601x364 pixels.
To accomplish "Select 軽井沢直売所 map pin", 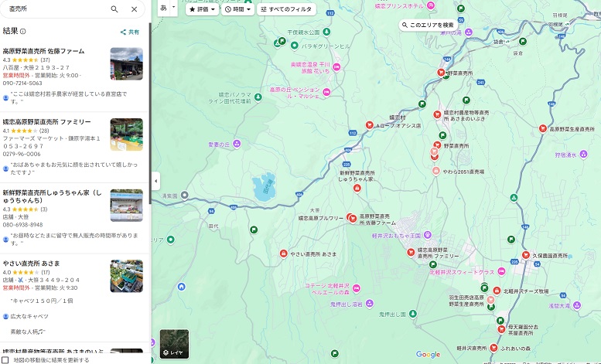I will (x=493, y=348).
